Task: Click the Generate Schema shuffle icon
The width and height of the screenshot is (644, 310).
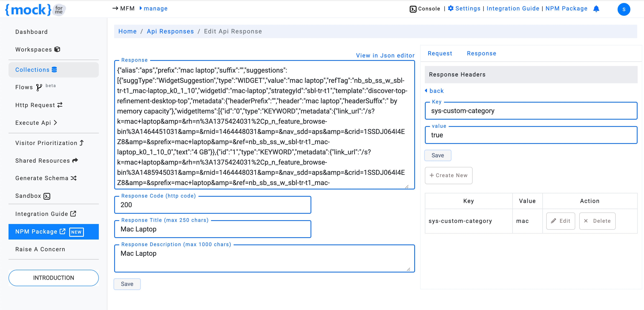Action: coord(73,178)
